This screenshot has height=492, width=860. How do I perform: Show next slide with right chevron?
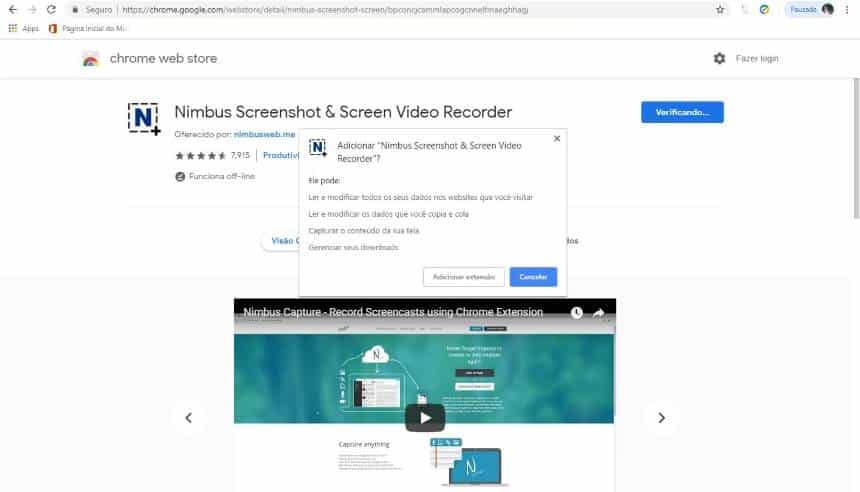(661, 418)
